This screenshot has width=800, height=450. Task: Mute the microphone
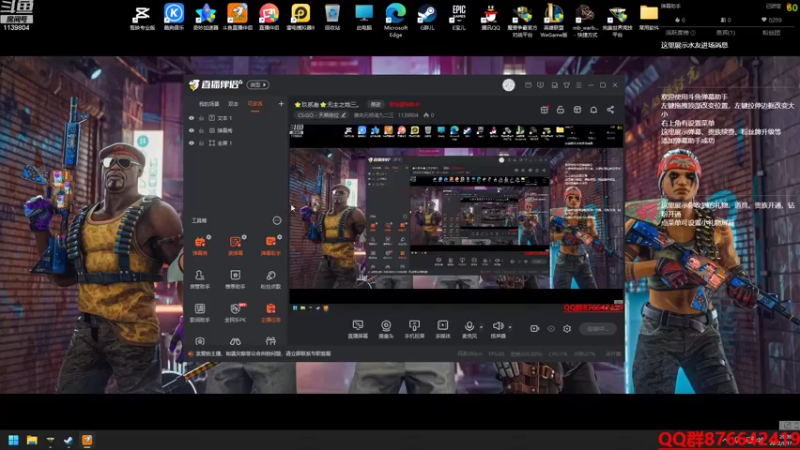(469, 329)
